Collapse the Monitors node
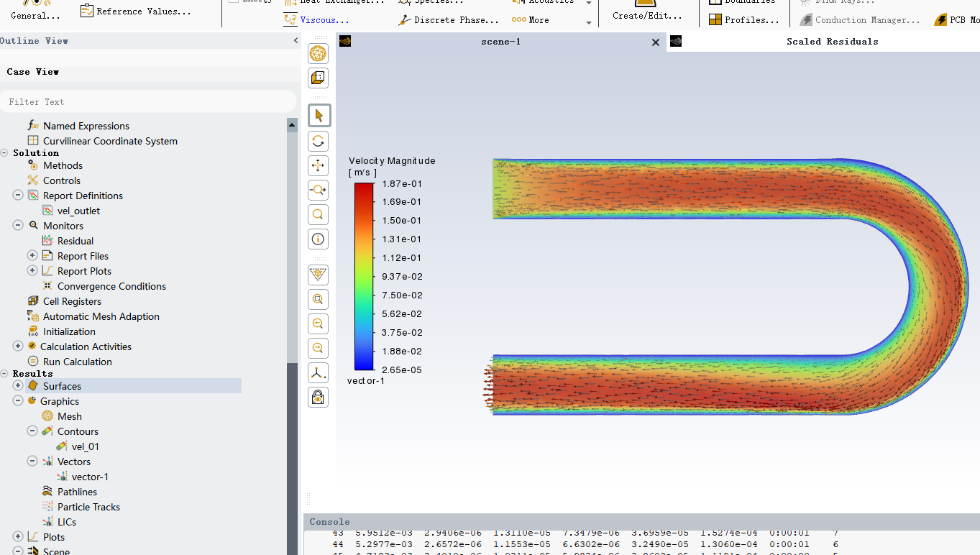The width and height of the screenshot is (980, 555). pyautogui.click(x=18, y=226)
